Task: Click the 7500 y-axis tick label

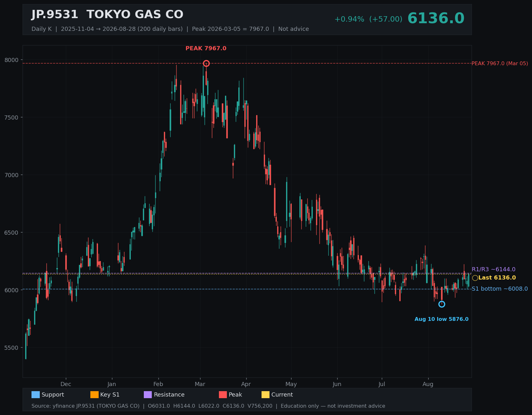Action: click(12, 117)
